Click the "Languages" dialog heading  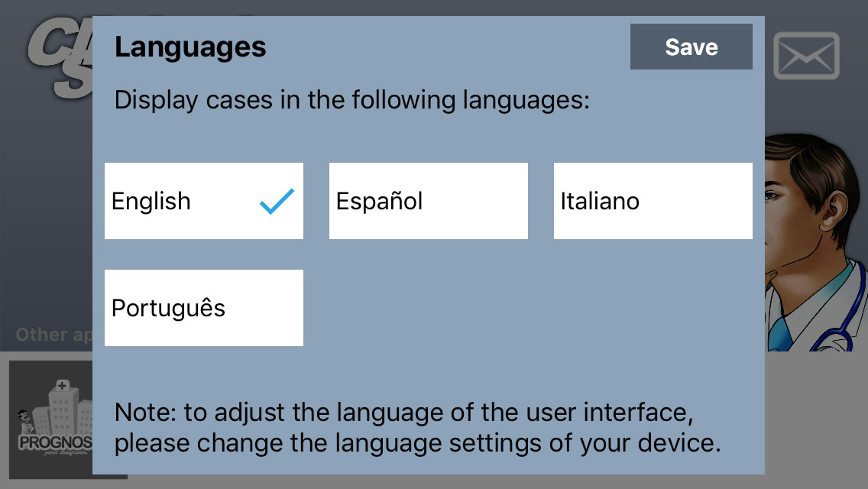click(190, 47)
